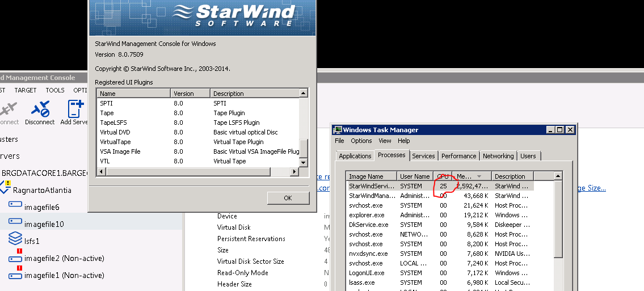Select imagefile2 (Non-active) tree entry
Viewport: 644px width, 291px height.
pos(64,258)
